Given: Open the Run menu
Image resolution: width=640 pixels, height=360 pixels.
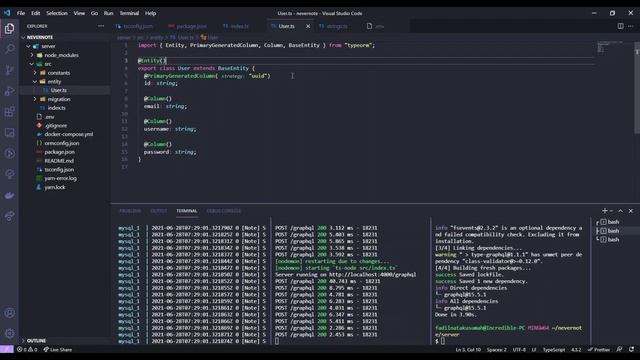Looking at the screenshot, I should click(108, 13).
